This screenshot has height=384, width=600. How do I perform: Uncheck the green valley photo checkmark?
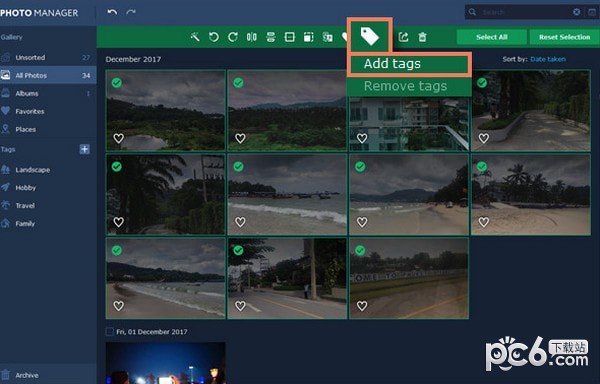tap(238, 83)
